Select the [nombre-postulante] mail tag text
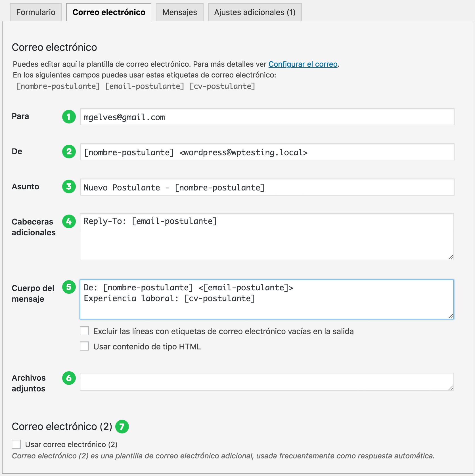 click(x=58, y=86)
